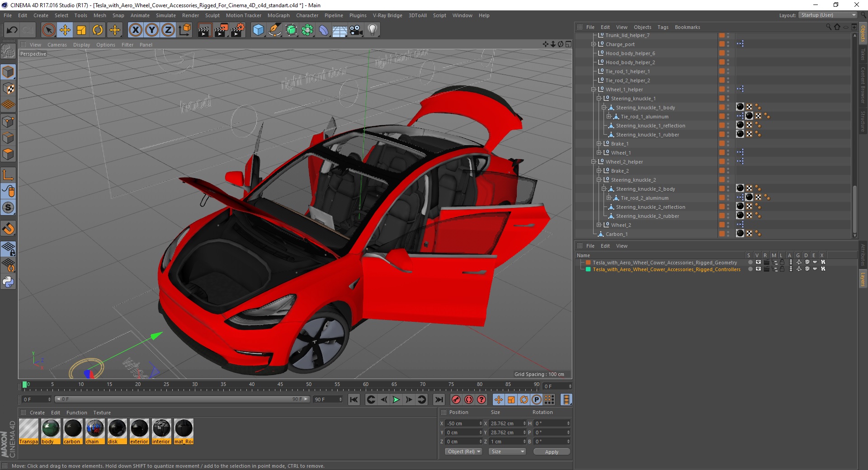Screen dimensions: 868x470
Task: Enable the Snap S icon
Action: (x=8, y=208)
